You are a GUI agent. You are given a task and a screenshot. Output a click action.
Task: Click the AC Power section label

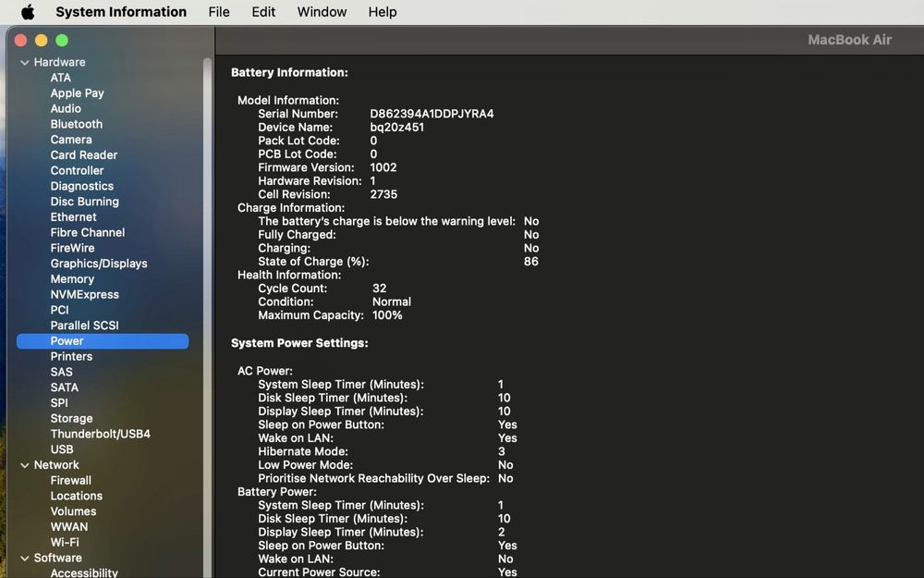click(264, 371)
